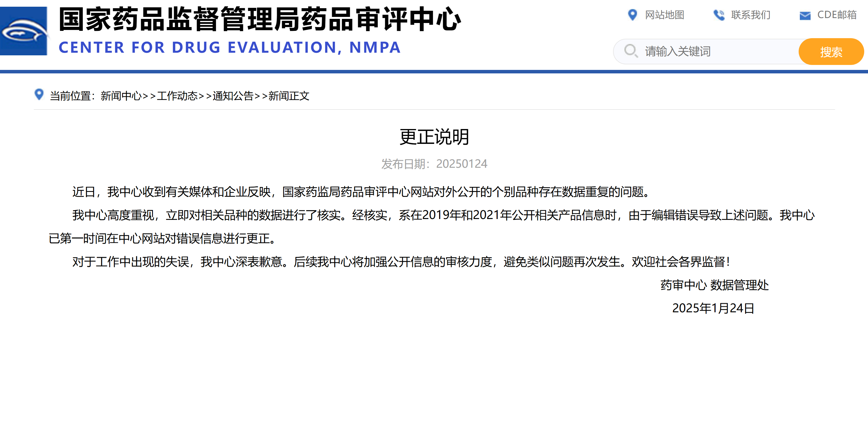This screenshot has width=868, height=429.
Task: Click the phone icon for contact us
Action: [x=719, y=15]
